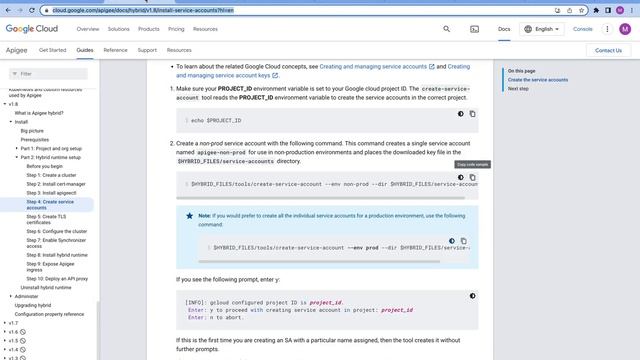The height and width of the screenshot is (360, 640).
Task: Open Step 10: Deploy an API proxy
Action: pos(57,279)
